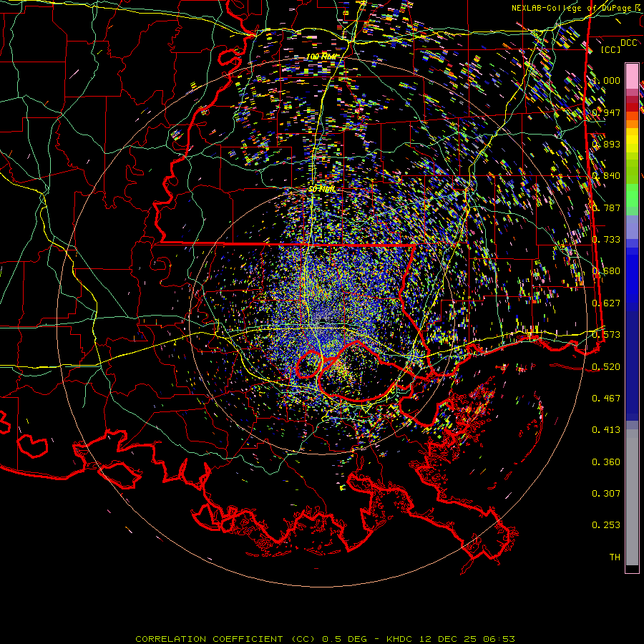The image size is (644, 644).
Task: Pick the bright green segment of the color bar
Action: [632, 195]
